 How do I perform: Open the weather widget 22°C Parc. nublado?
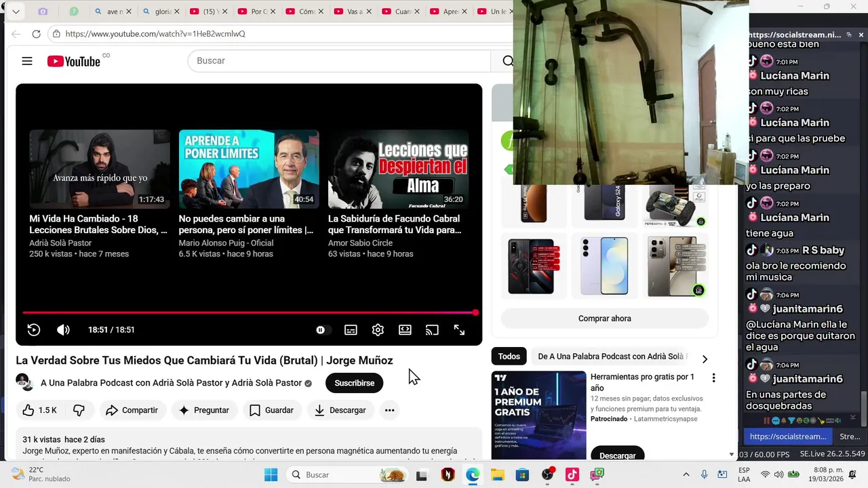click(41, 474)
